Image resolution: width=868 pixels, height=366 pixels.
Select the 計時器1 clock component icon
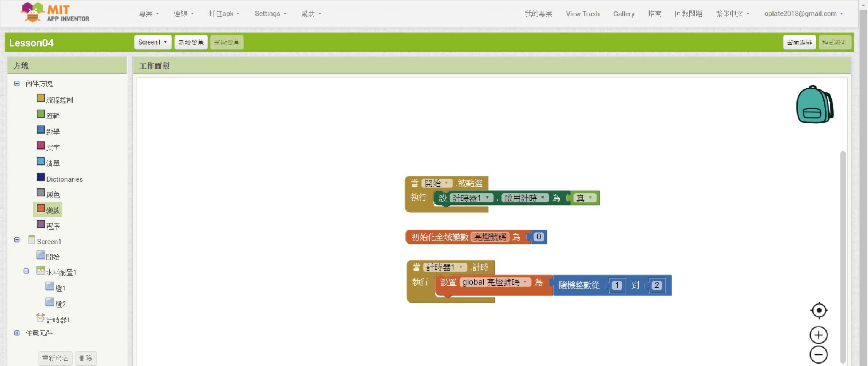click(x=40, y=318)
